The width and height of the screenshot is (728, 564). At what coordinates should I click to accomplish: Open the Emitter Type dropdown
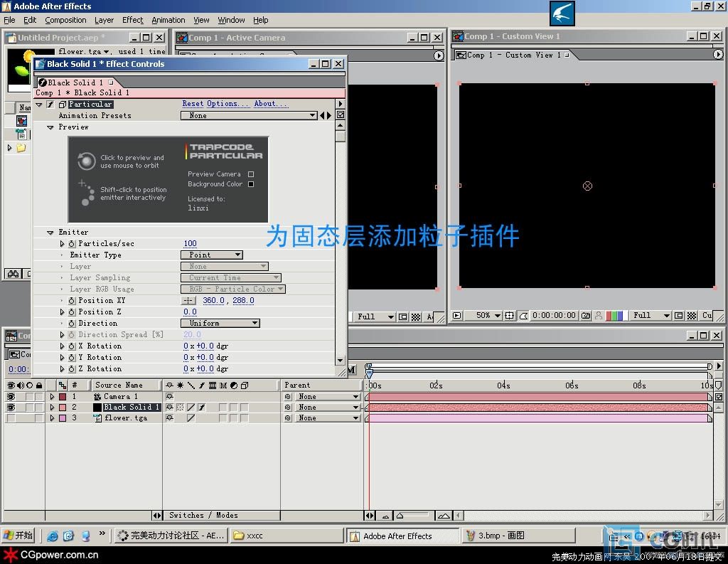pyautogui.click(x=212, y=255)
